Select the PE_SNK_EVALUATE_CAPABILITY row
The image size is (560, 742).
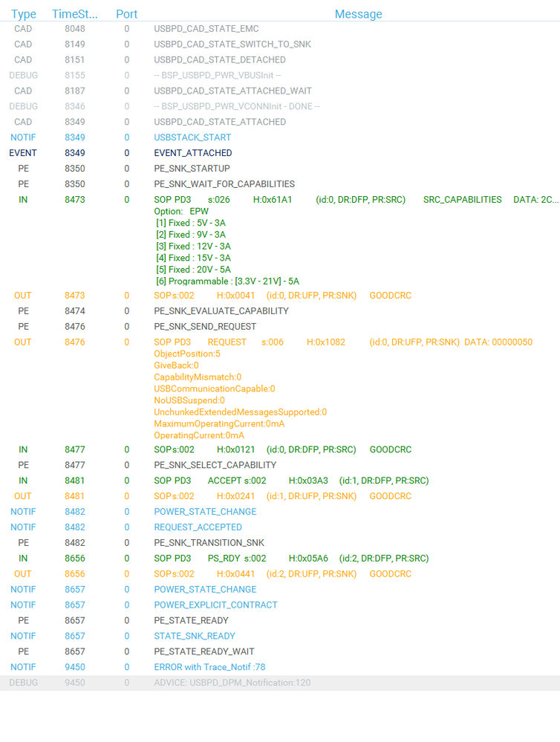tap(280, 311)
